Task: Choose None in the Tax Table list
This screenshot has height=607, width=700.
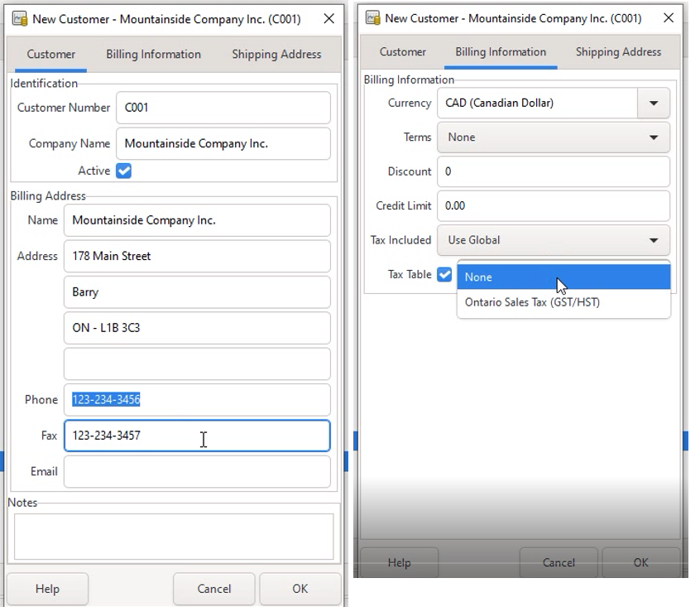Action: click(563, 277)
